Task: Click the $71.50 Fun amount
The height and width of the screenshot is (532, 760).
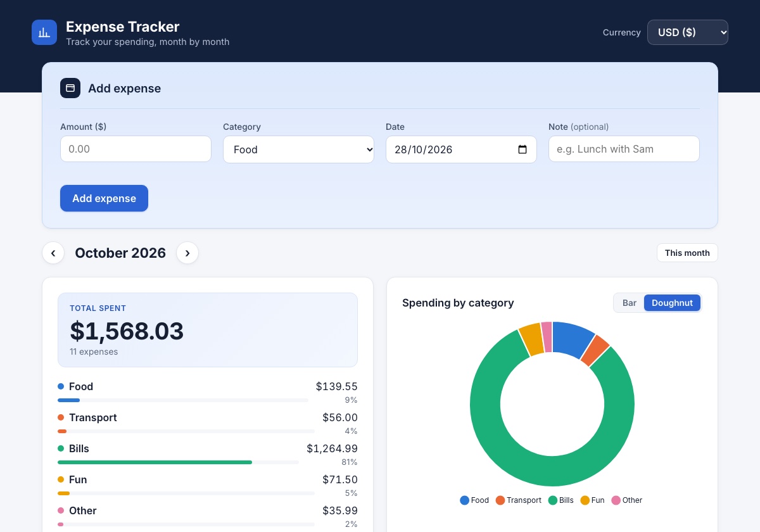Action: [x=340, y=479]
